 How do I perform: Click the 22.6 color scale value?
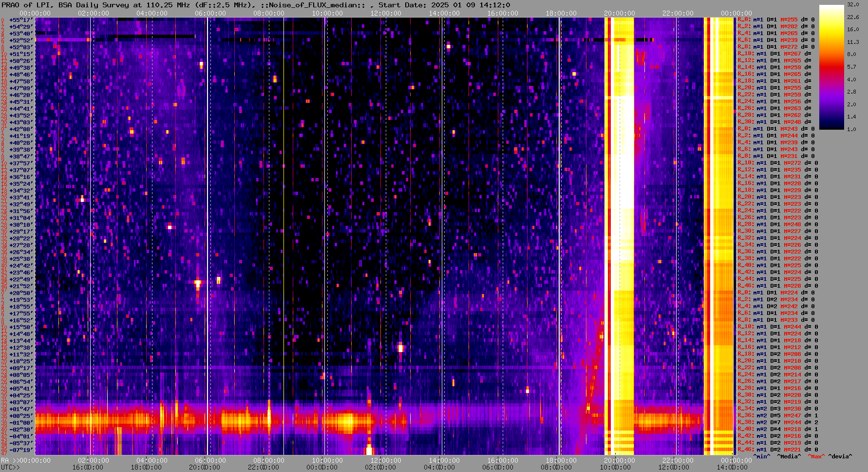[x=853, y=17]
